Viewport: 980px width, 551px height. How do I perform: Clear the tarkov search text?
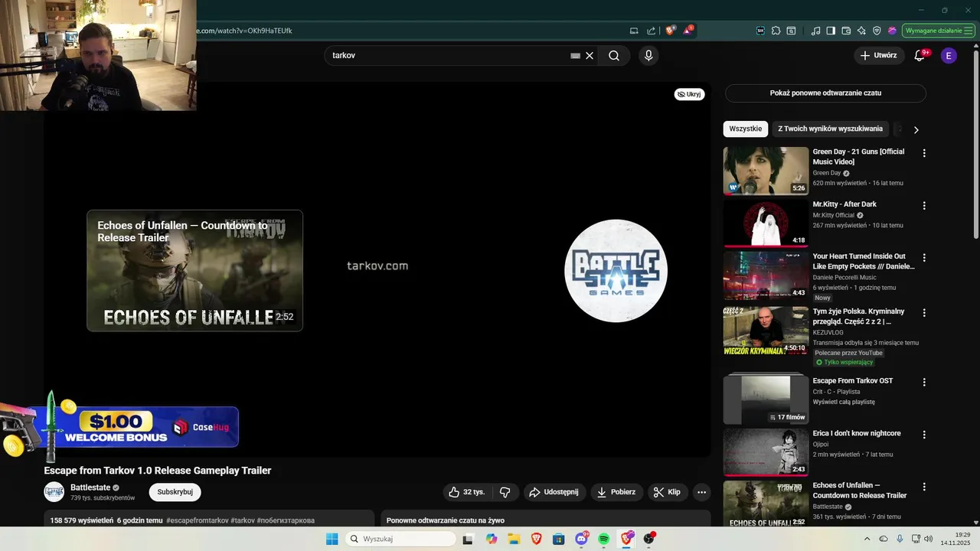(x=590, y=56)
